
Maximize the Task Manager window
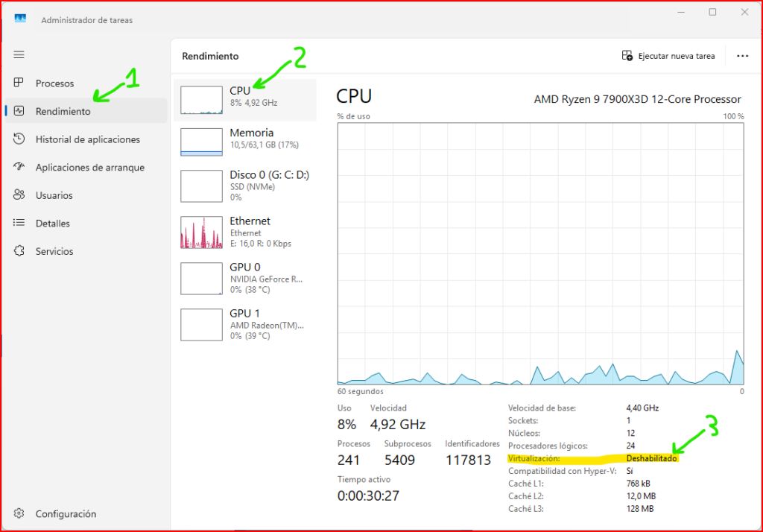point(712,12)
